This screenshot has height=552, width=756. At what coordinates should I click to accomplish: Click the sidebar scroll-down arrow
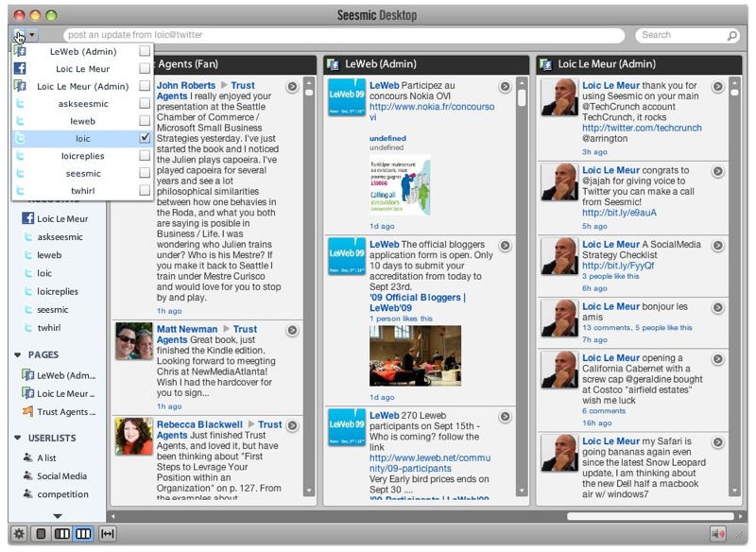click(58, 516)
